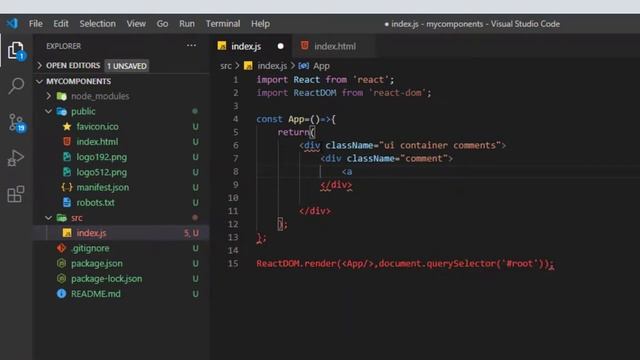Open the View menu

(x=136, y=24)
